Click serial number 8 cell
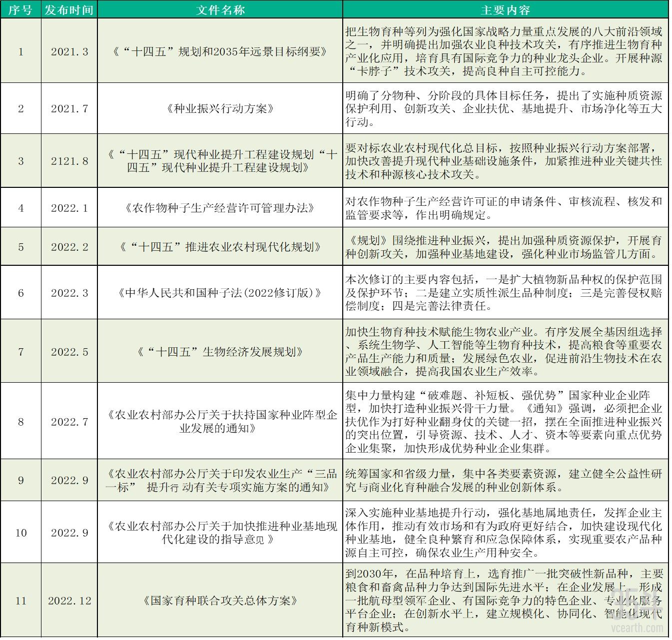This screenshot has height=640, width=672. 20,422
